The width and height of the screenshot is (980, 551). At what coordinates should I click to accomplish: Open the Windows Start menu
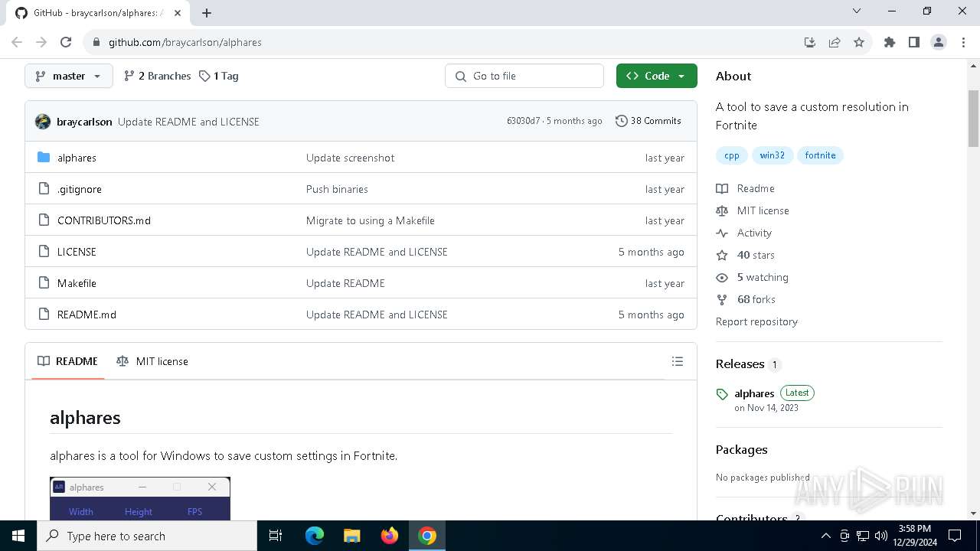(18, 536)
